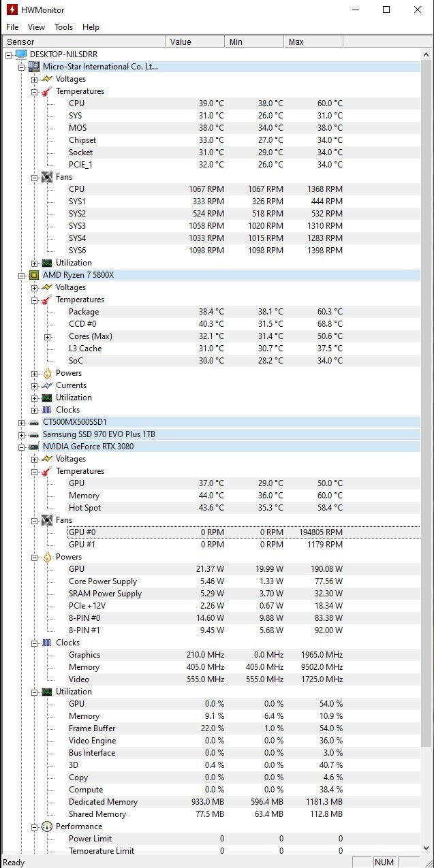Click the Micro-Star motherboard icon

(x=33, y=67)
